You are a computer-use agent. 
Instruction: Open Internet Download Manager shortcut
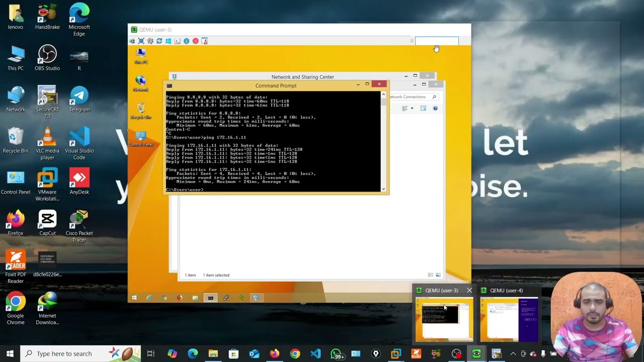tap(47, 309)
